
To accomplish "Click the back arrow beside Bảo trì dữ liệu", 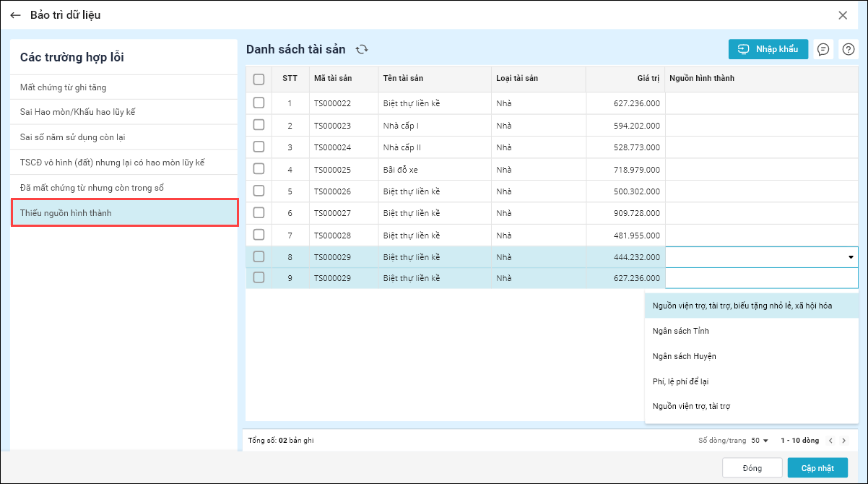I will tap(15, 15).
